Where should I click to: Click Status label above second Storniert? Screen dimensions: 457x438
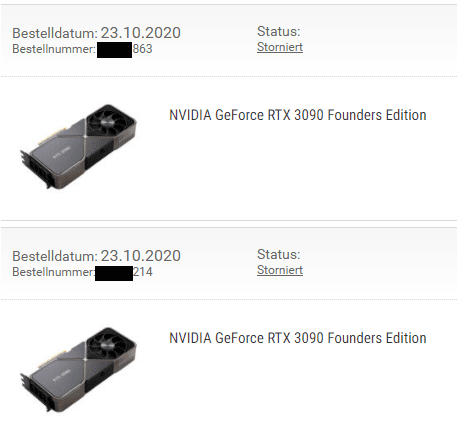[x=279, y=255]
